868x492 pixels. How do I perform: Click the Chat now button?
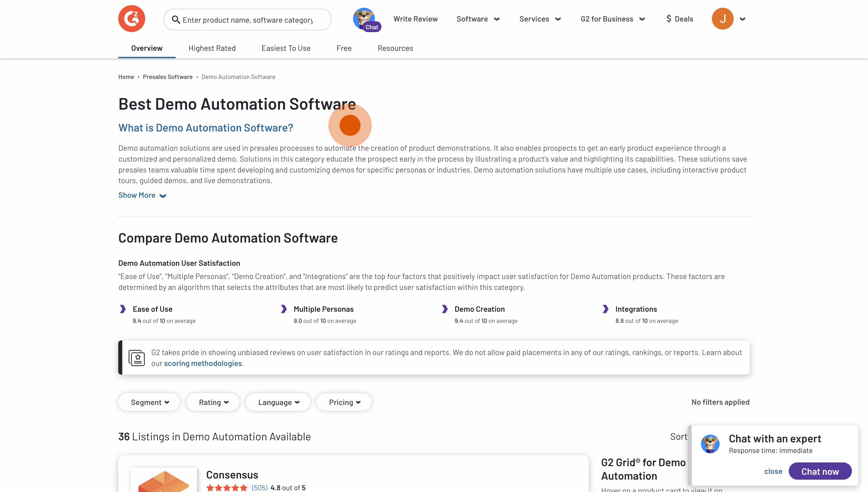[820, 471]
